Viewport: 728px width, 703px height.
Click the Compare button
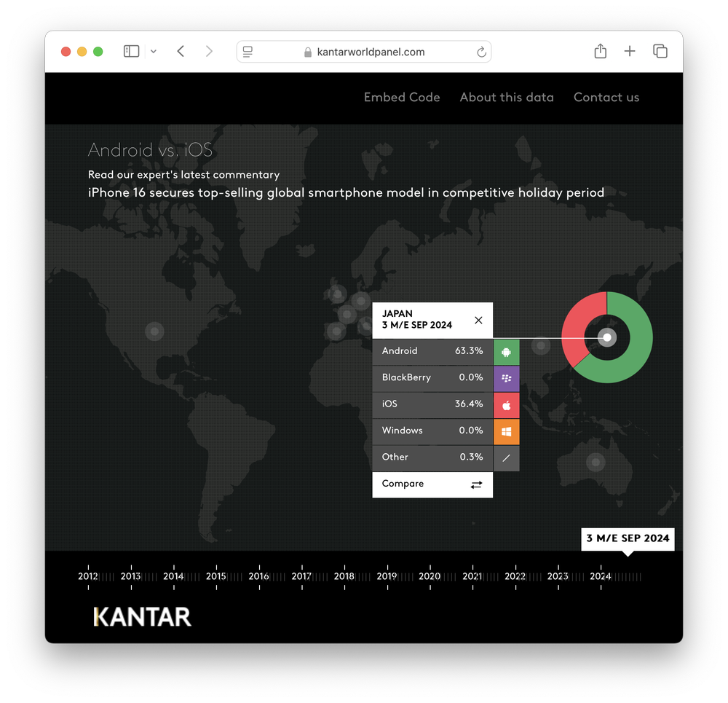(x=432, y=484)
